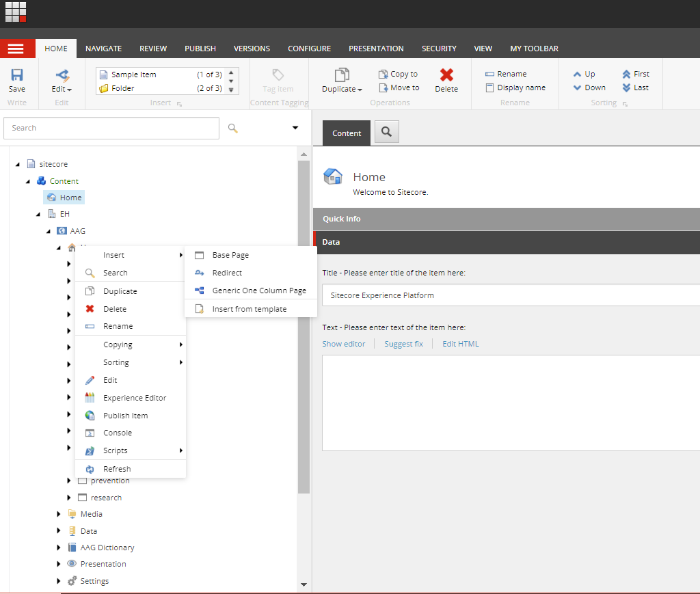Open the SECURITY ribbon tab
The width and height of the screenshot is (700, 594).
point(440,49)
